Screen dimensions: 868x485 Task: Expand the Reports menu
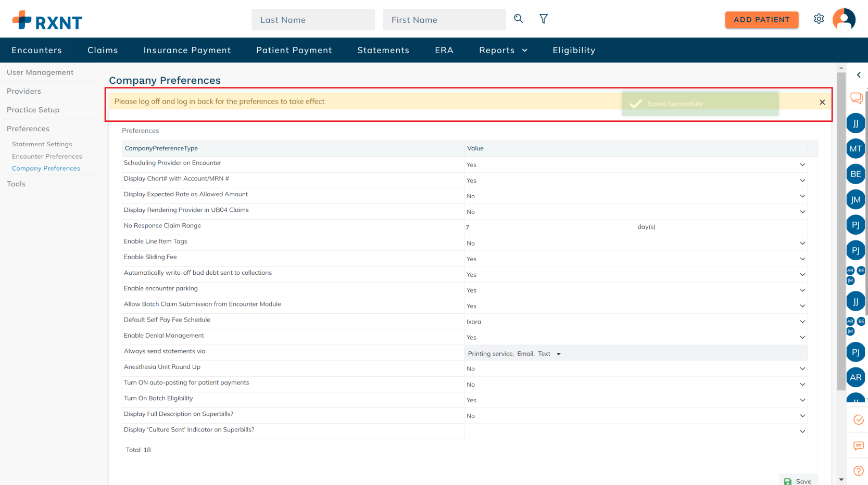pyautogui.click(x=503, y=50)
